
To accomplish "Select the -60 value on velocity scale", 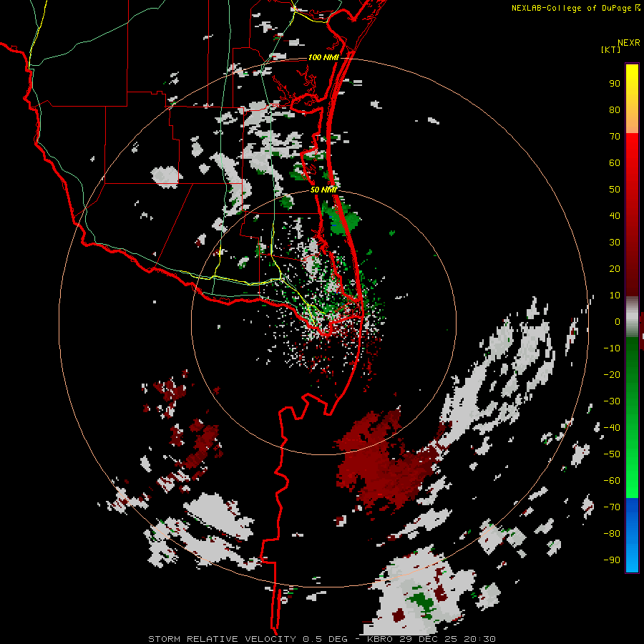I will point(612,481).
